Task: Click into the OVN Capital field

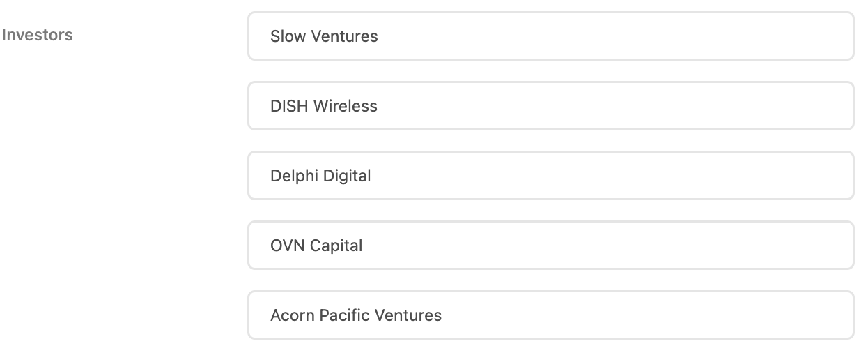Action: [x=550, y=246]
